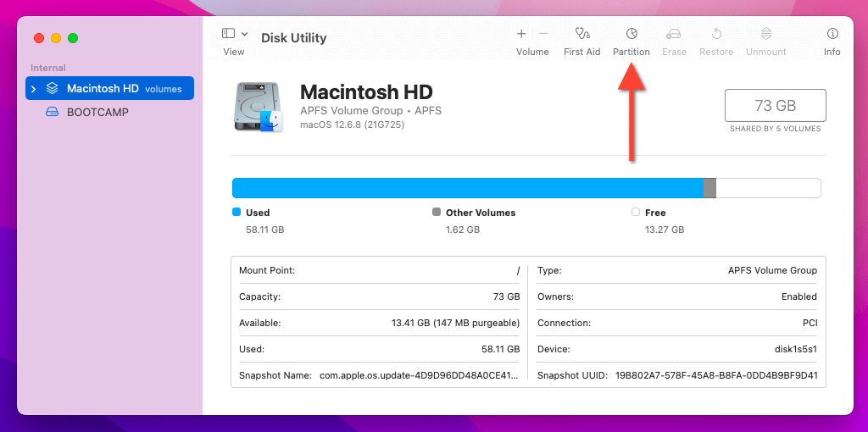Click the large Macintosh HD disk image

tap(259, 107)
